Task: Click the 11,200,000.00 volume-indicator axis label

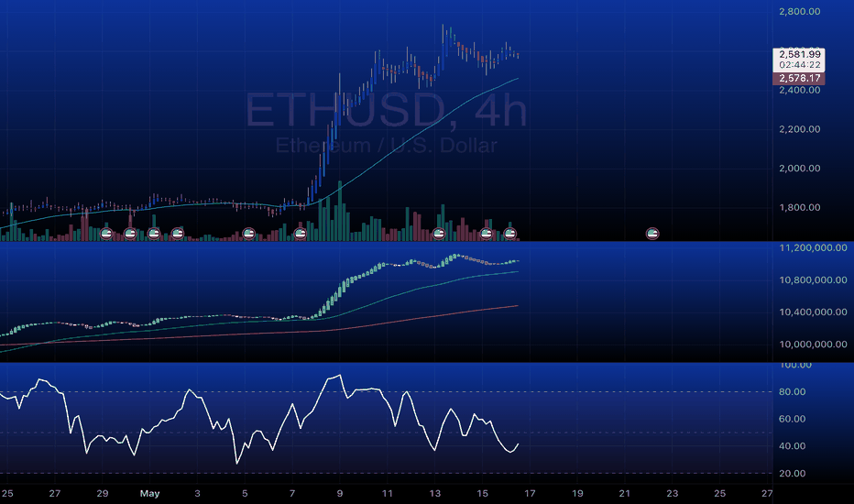Action: 813,248
